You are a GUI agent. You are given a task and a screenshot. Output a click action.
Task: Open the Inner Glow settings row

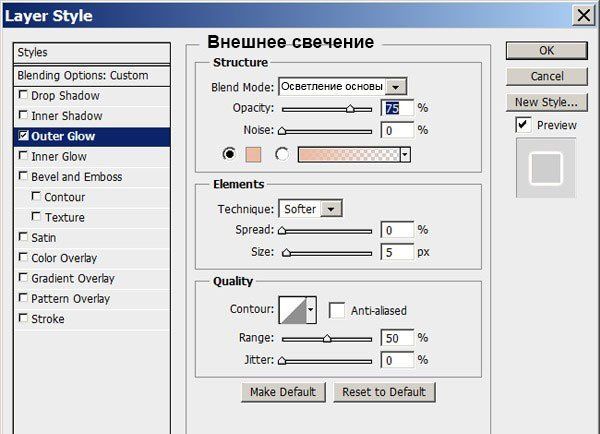pos(92,157)
